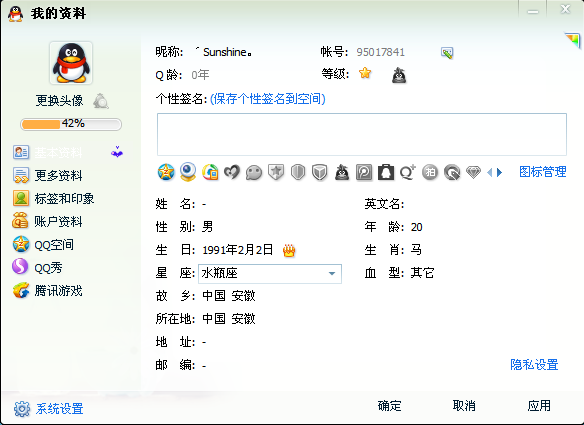Click the 应用 apply button
The image size is (584, 425).
point(539,406)
